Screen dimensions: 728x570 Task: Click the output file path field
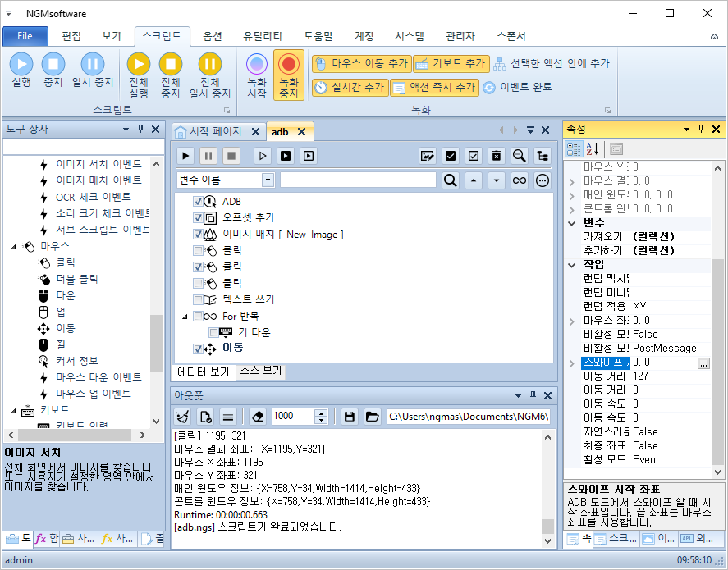pos(469,417)
